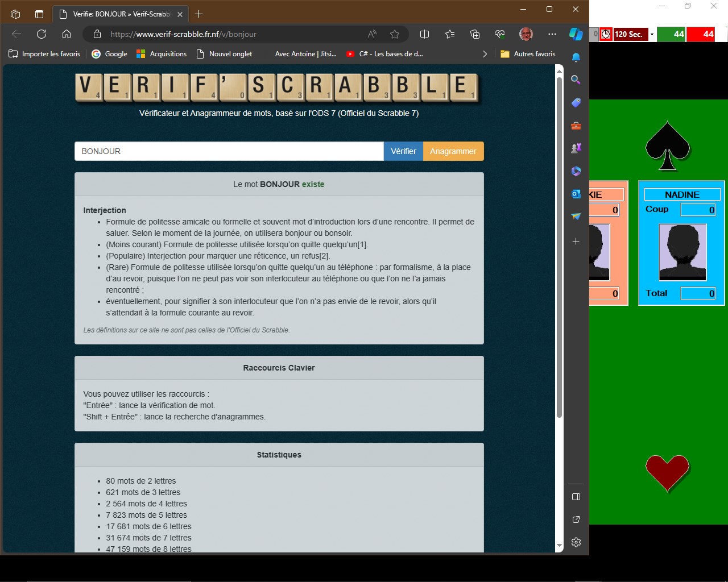The height and width of the screenshot is (582, 728).
Task: Click the red 44 score box
Action: pyautogui.click(x=700, y=34)
